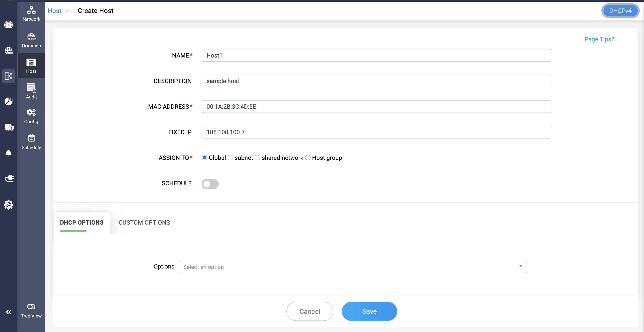
Task: Click the DNS globe icon
Action: [x=9, y=51]
